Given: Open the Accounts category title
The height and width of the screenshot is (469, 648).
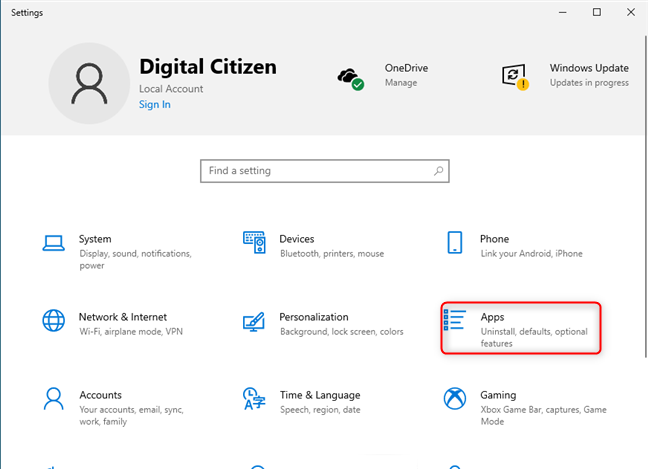Looking at the screenshot, I should click(x=100, y=395).
